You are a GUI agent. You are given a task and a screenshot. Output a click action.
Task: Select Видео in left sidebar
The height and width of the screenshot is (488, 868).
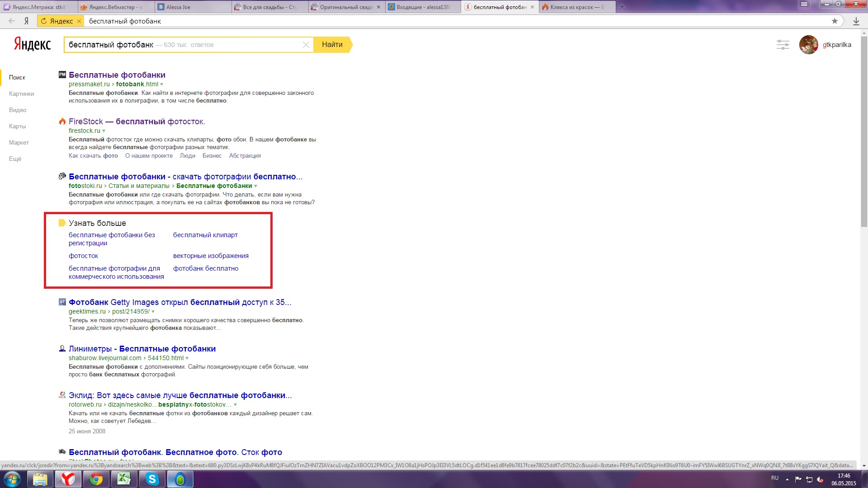click(18, 110)
